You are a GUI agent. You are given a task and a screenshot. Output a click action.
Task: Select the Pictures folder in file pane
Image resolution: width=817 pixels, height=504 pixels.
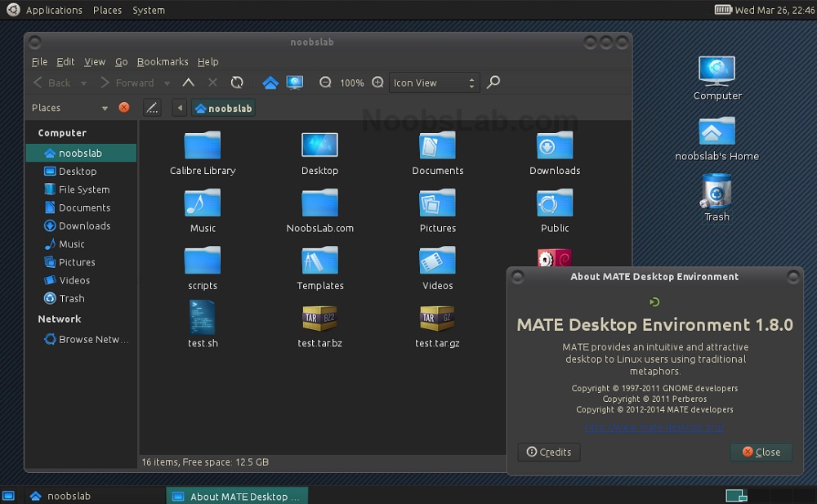click(x=438, y=211)
